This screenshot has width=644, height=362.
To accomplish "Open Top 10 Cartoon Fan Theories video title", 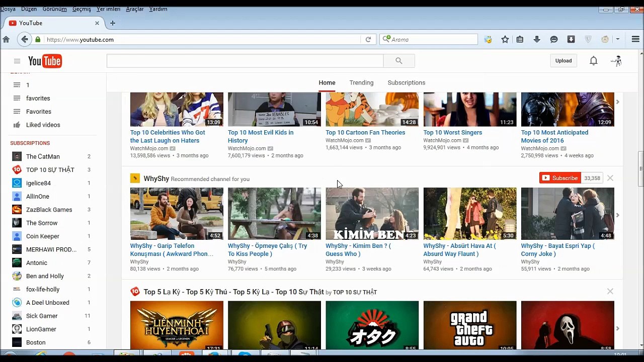I will pos(365,133).
